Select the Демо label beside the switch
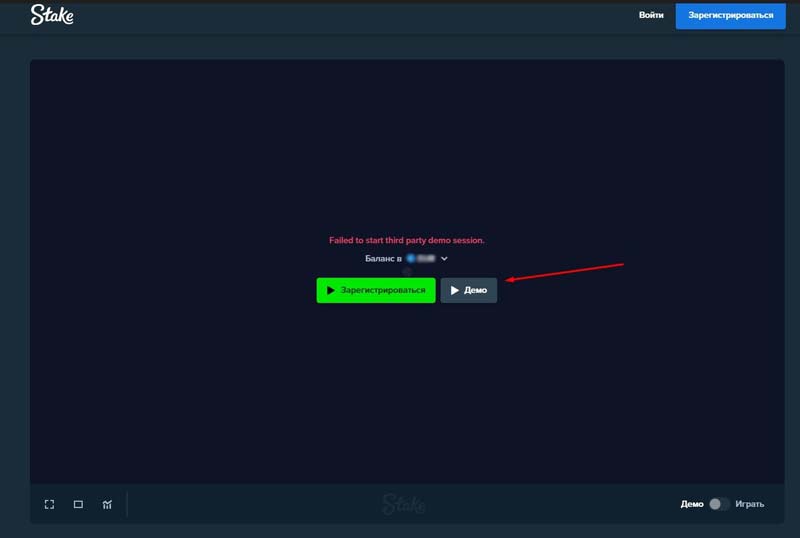800x538 pixels. point(692,504)
